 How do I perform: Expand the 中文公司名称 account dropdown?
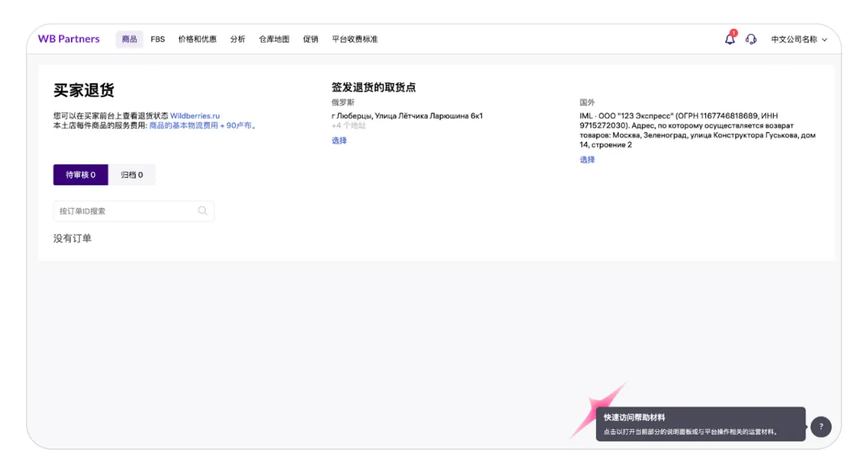pyautogui.click(x=799, y=39)
